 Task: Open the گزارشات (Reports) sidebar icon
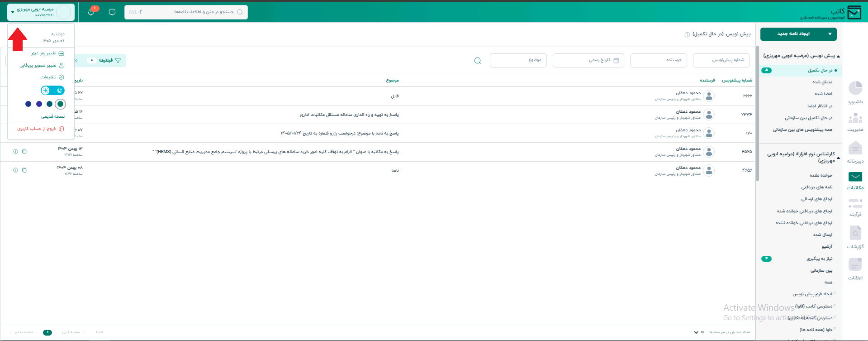click(x=855, y=237)
